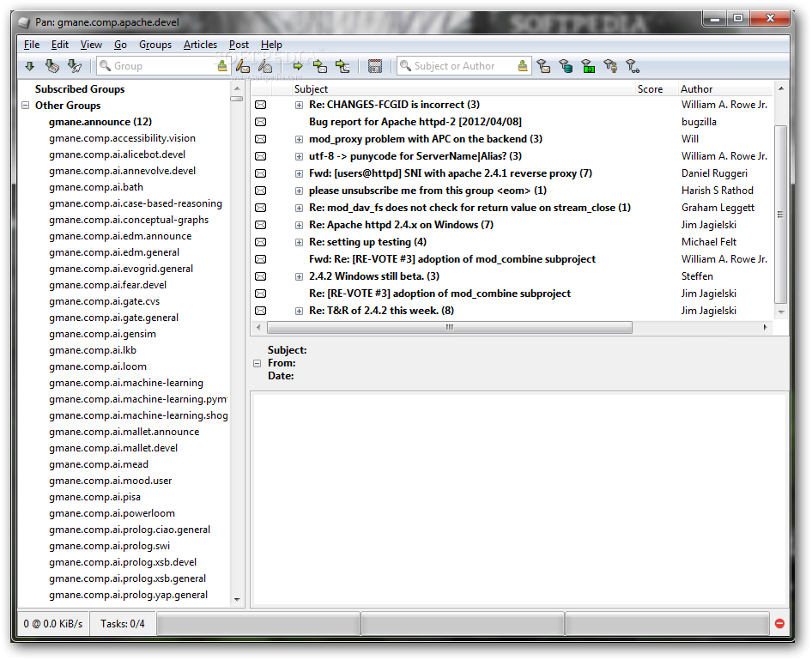Click Read Next Unread Thread icon

(342, 66)
